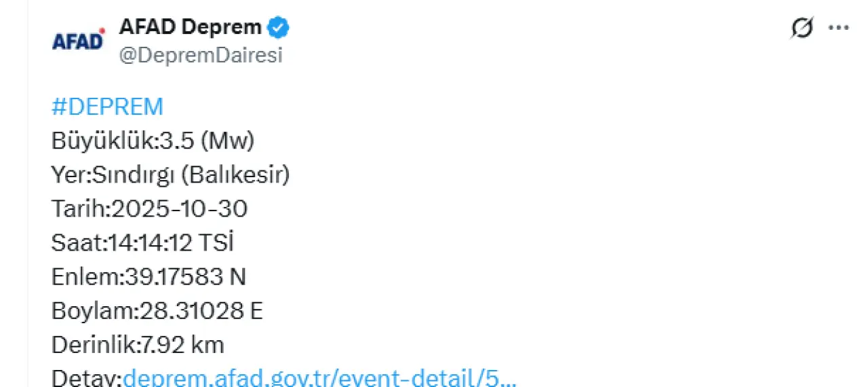
Task: Open the @DepremDairesi handle
Action: point(201,56)
